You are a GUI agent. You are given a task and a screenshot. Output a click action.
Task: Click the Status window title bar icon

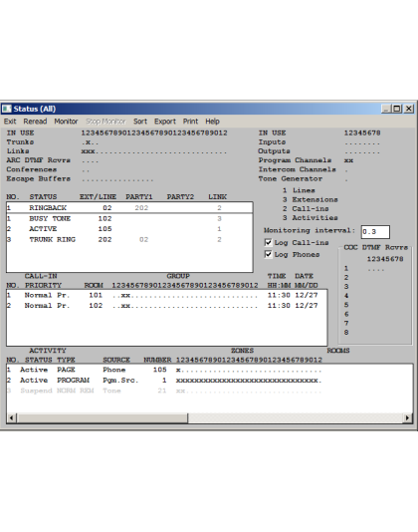pyautogui.click(x=7, y=109)
